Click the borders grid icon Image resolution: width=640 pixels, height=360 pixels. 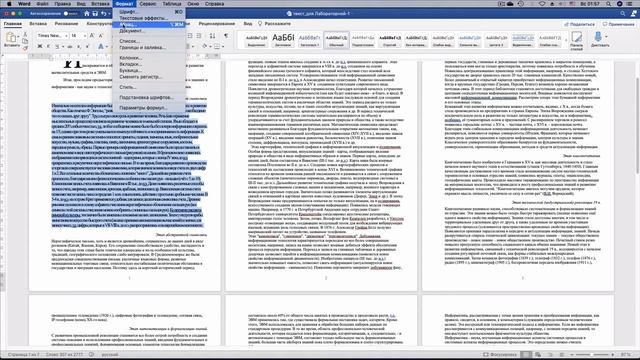[217, 47]
